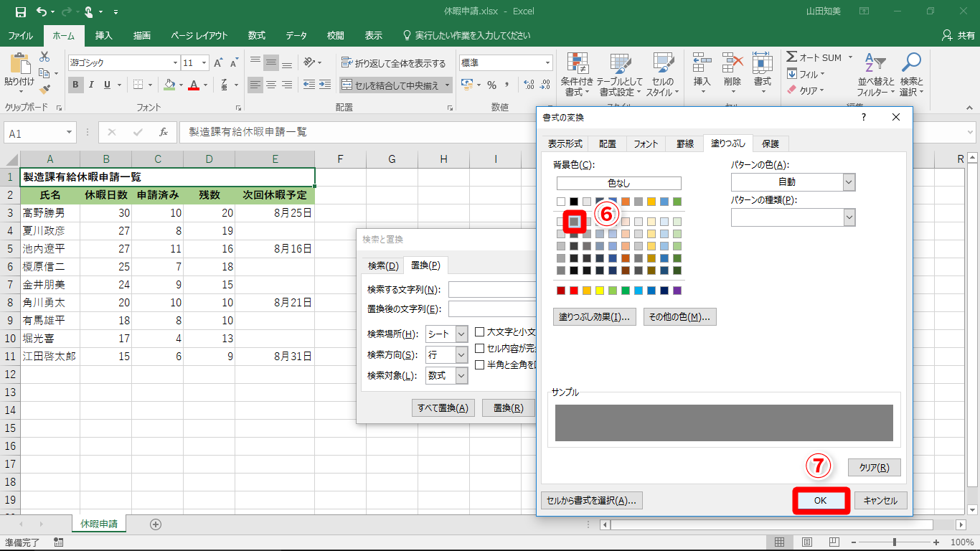Open the パターンの種類 dropdown
This screenshot has width=980, height=551.
tap(849, 217)
